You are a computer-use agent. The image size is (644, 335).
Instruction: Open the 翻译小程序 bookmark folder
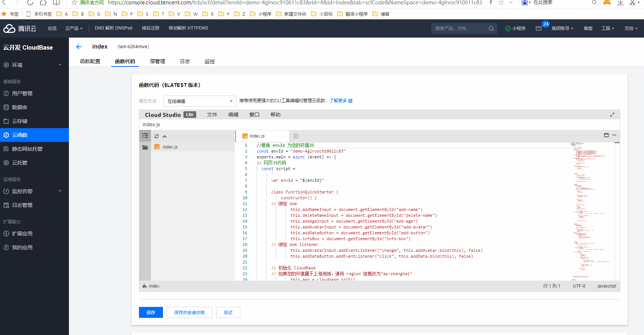coord(353,14)
